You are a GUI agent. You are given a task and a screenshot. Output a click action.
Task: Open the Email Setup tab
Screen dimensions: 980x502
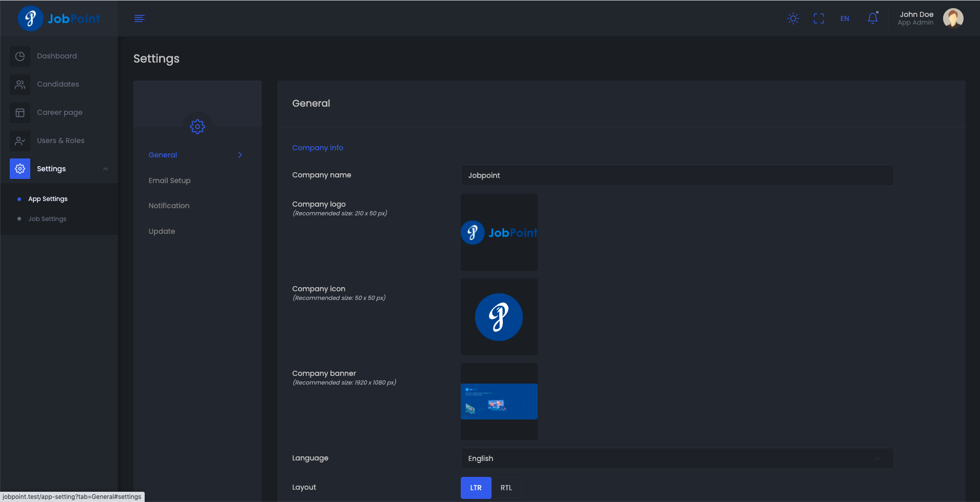(169, 180)
